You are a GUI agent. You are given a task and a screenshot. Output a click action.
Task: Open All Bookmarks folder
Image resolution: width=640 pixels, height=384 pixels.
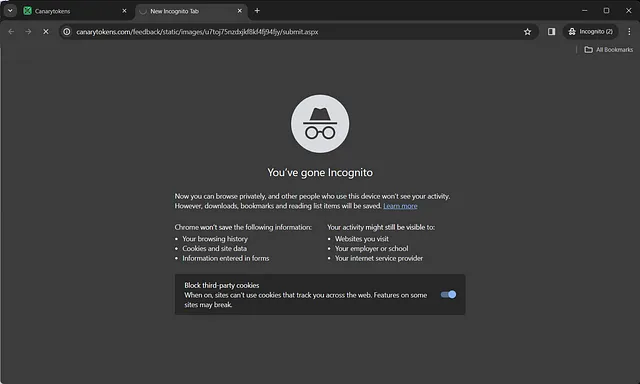click(x=609, y=50)
